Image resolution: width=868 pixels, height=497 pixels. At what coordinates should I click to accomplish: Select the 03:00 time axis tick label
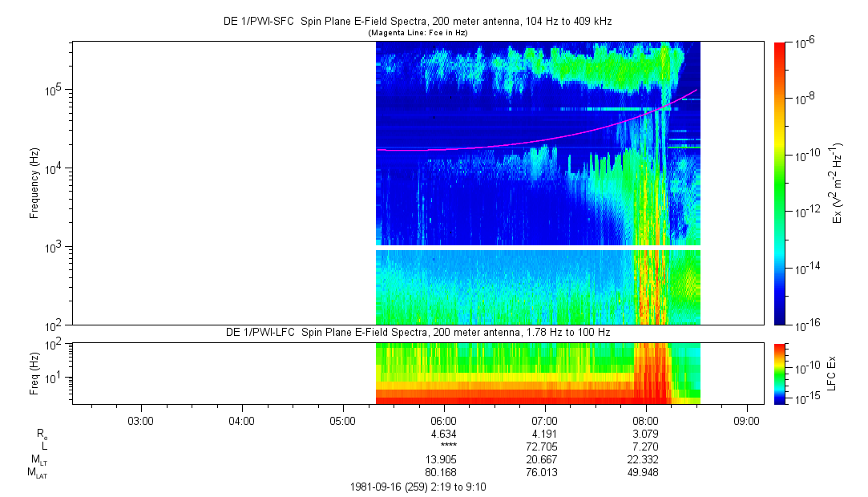point(140,420)
